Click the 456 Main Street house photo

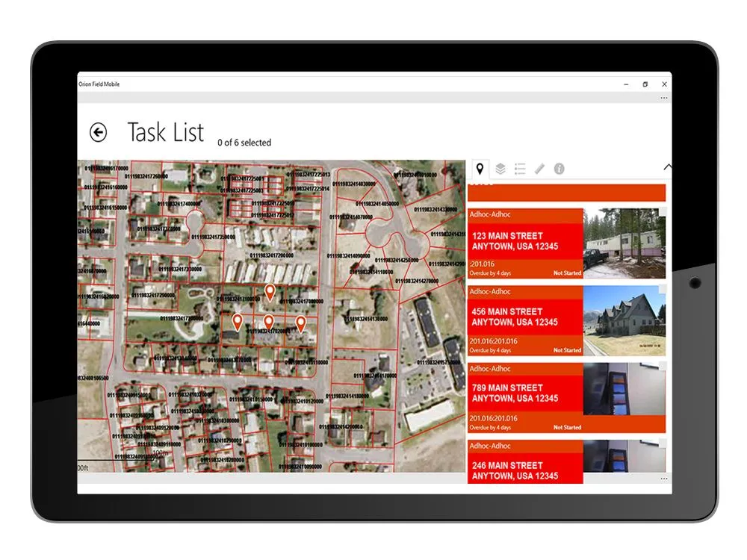(624, 320)
